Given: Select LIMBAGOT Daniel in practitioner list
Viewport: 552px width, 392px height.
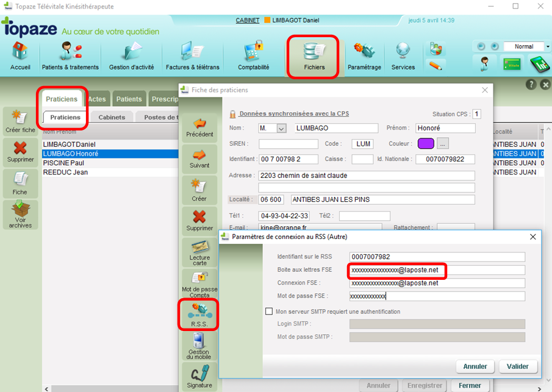Looking at the screenshot, I should [x=110, y=144].
